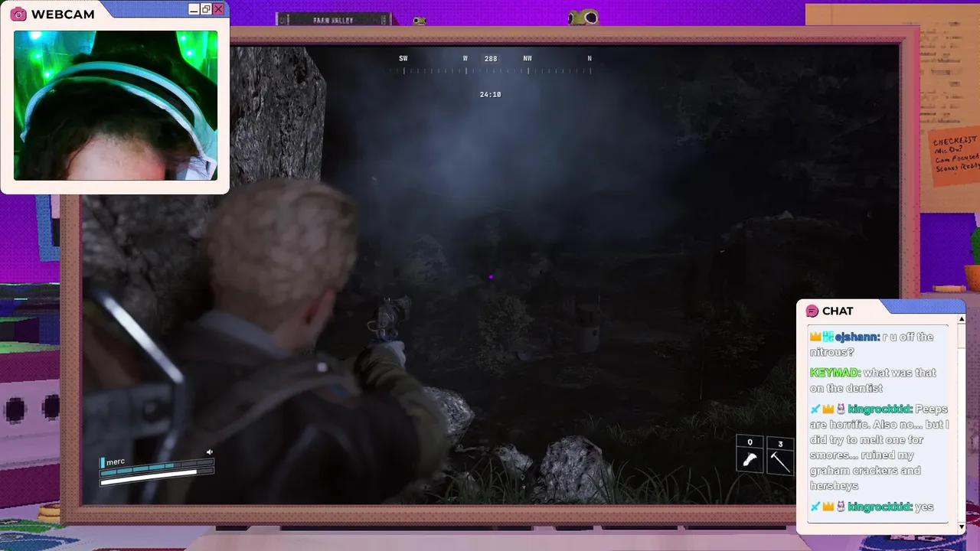
Task: Click the orange CHECKLIST sticky note
Action: 955,156
